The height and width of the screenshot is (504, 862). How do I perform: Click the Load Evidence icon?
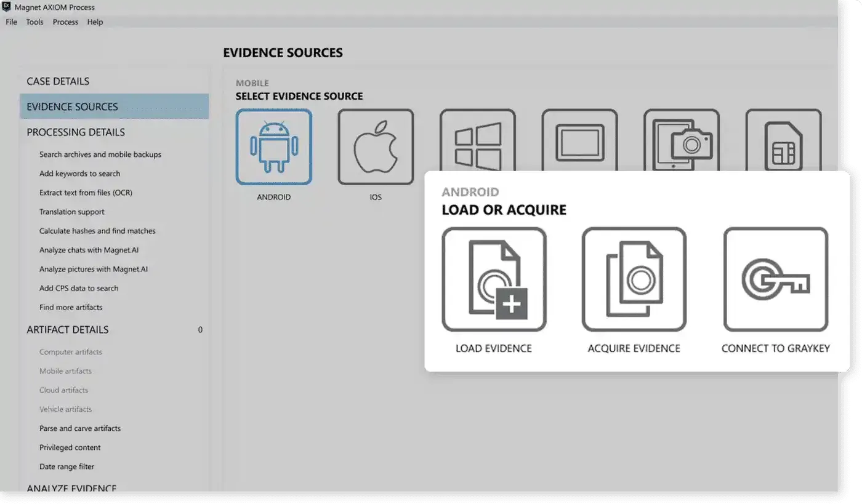494,279
